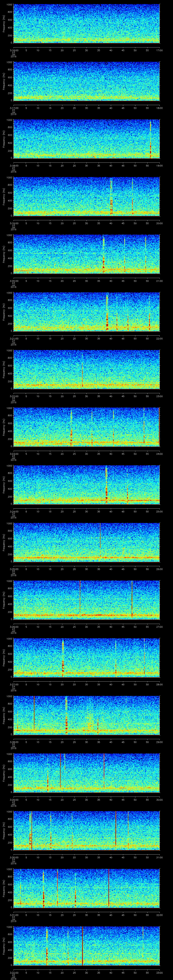The width and height of the screenshot is (173, 980).
Task: Select the spectrogram panel starting at 3:26:00
Action: point(87,600)
